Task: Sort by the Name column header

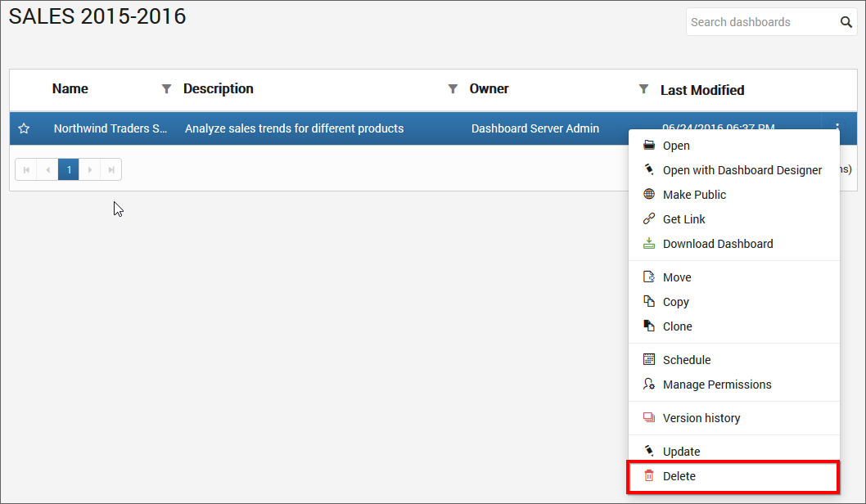Action: [70, 89]
